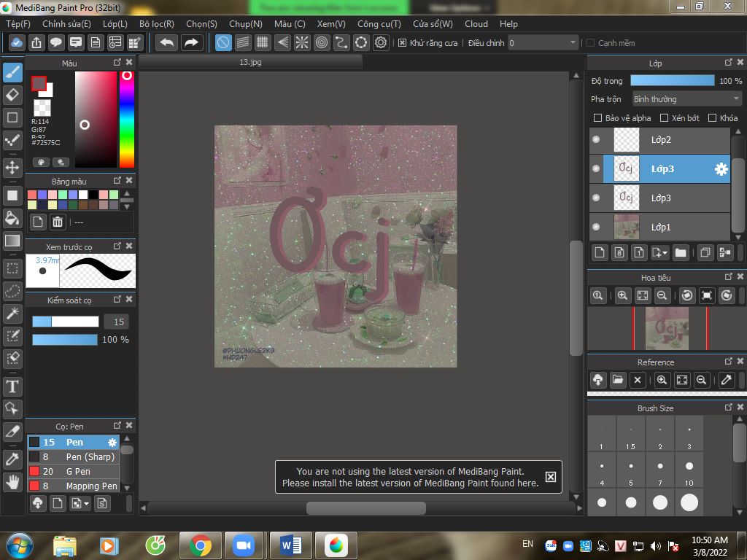Select the Brush tool
This screenshot has height=560, width=747.
12,73
